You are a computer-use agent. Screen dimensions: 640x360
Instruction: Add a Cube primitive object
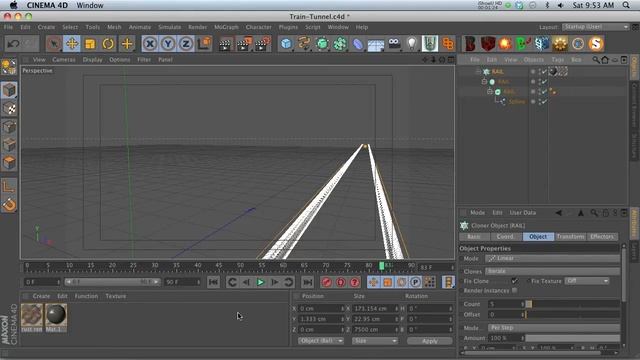coord(286,44)
